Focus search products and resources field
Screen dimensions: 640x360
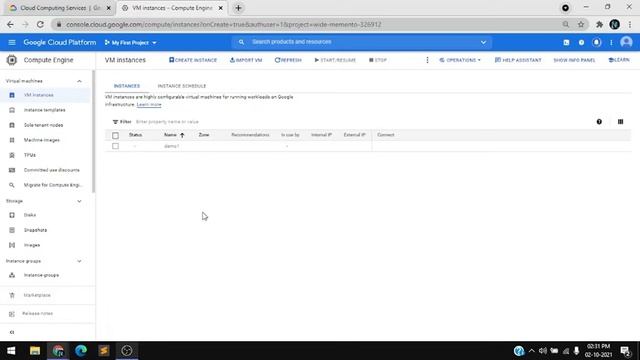pyautogui.click(x=362, y=42)
